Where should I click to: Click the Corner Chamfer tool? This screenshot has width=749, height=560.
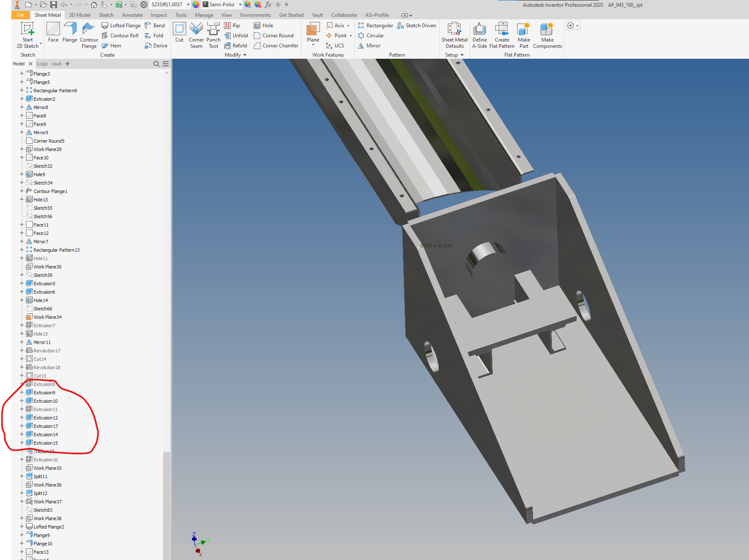(276, 45)
